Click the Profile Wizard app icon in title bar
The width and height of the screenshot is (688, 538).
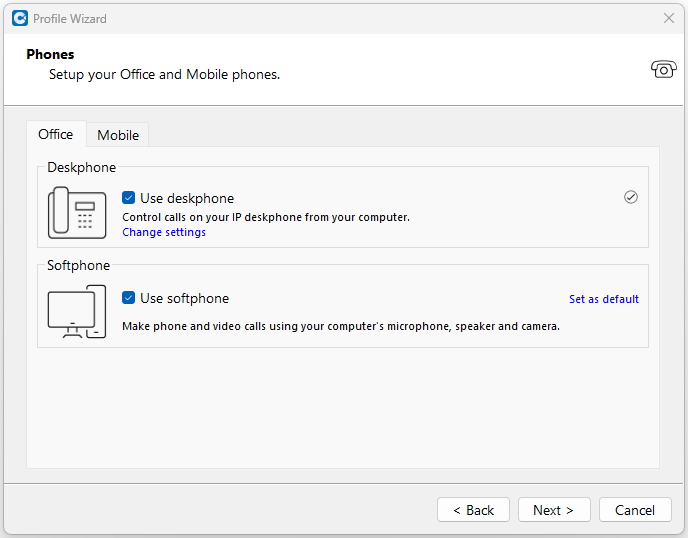click(19, 18)
